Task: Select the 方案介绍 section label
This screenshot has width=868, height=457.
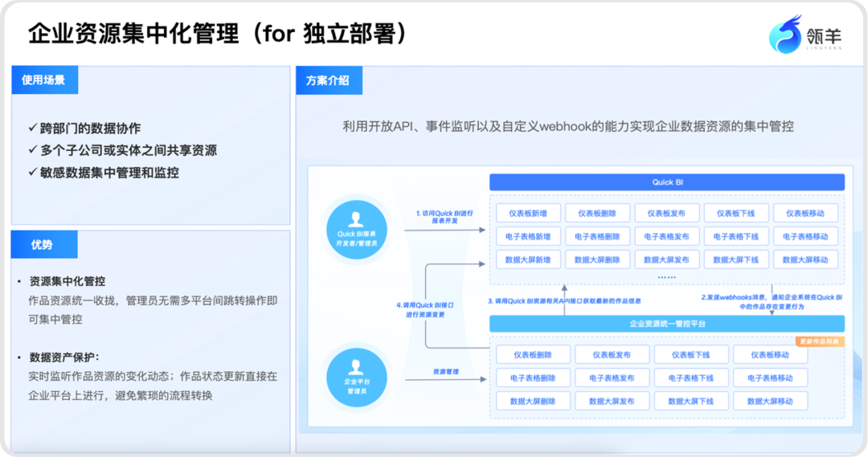Action: pos(329,81)
